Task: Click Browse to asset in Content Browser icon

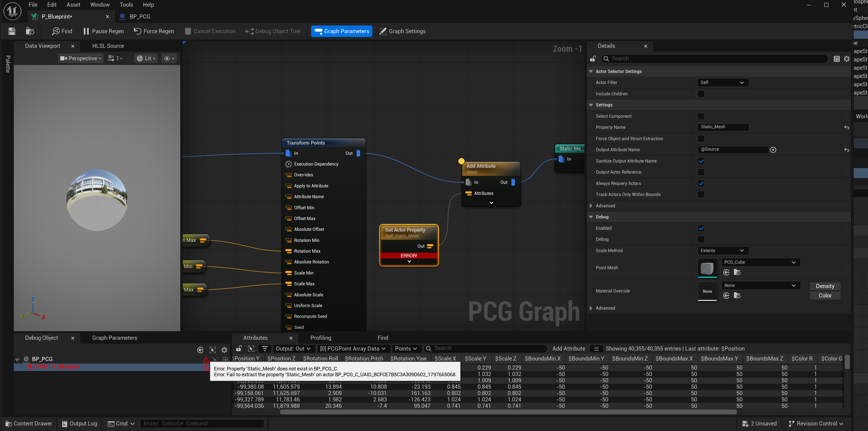Action: click(30, 31)
